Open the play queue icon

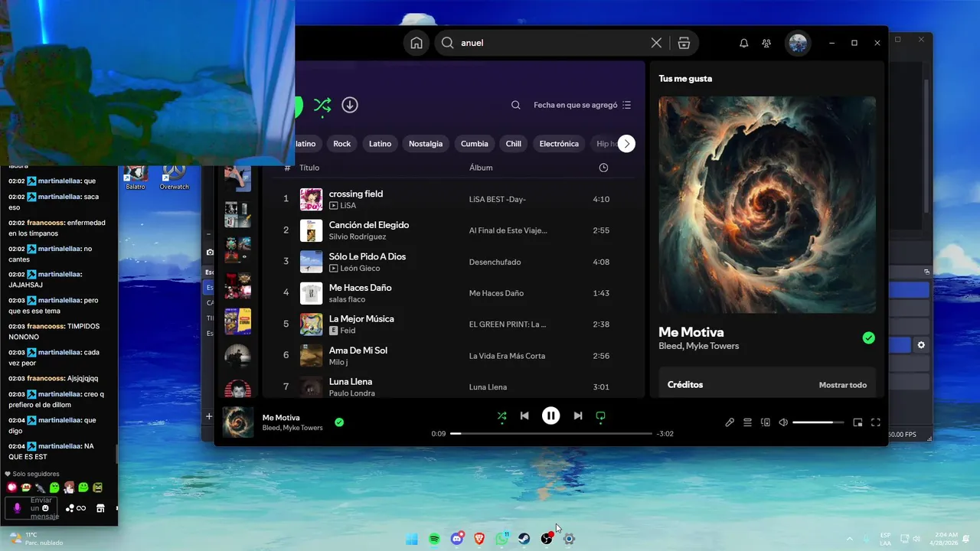tap(747, 422)
